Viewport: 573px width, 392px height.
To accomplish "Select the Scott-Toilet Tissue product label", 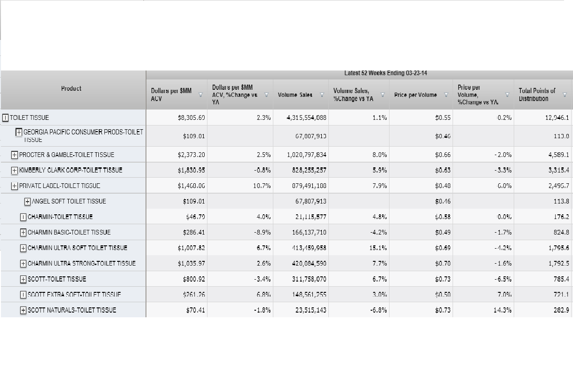I will [x=56, y=279].
